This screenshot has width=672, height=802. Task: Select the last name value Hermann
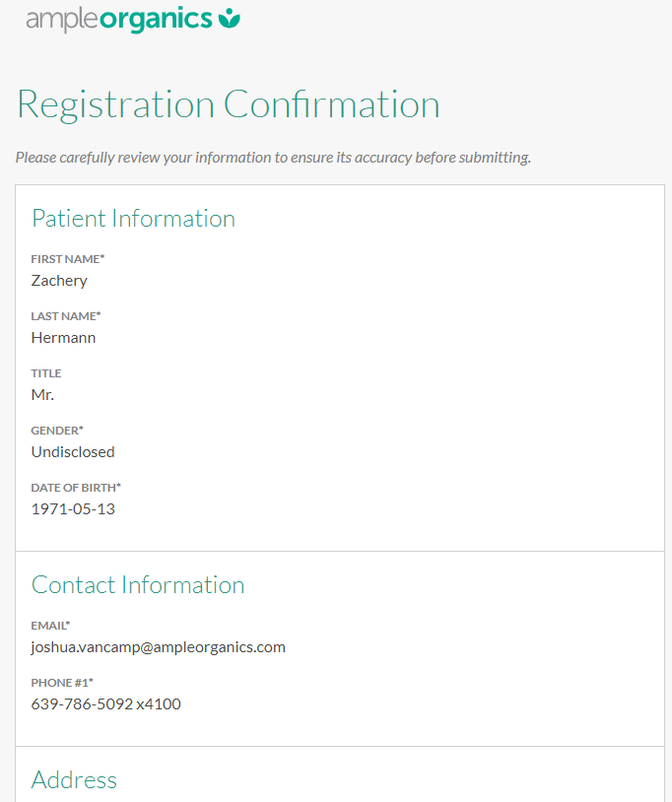click(63, 338)
